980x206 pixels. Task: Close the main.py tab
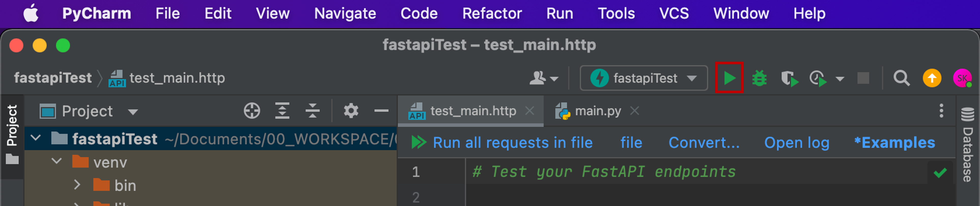coord(634,111)
